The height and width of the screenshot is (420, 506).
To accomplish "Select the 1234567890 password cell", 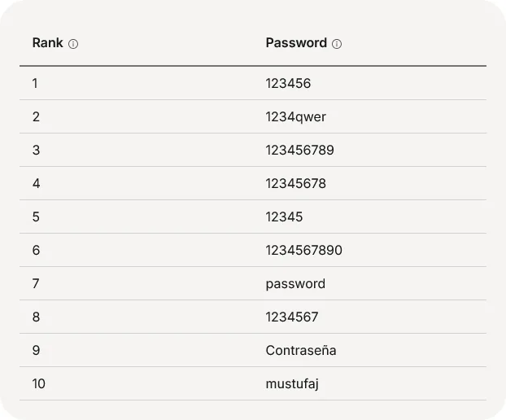I will (x=303, y=250).
